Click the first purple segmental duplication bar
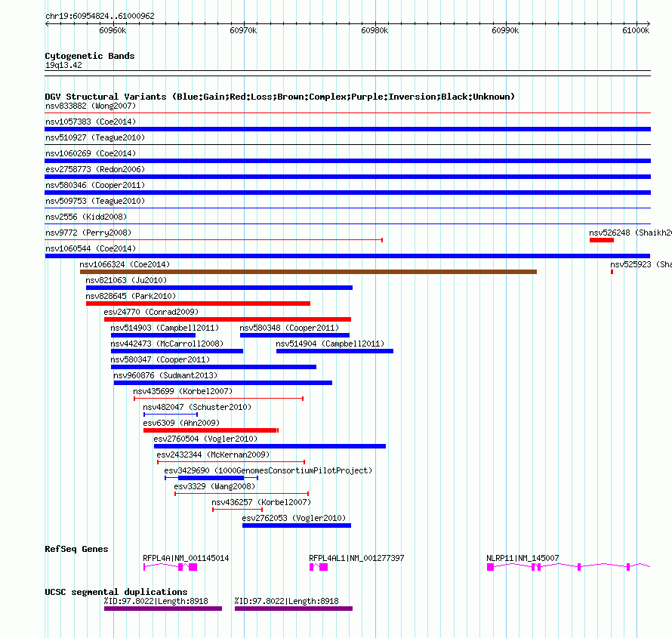 pos(163,609)
